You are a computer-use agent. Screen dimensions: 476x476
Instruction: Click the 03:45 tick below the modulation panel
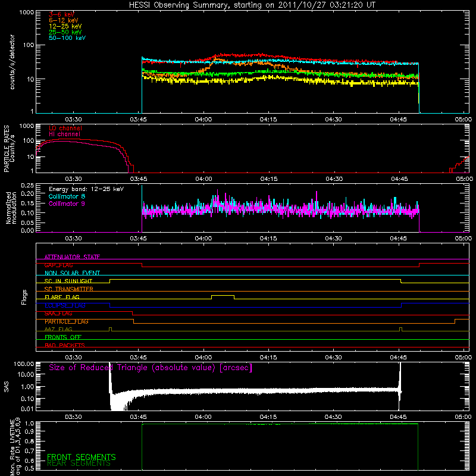click(139, 239)
